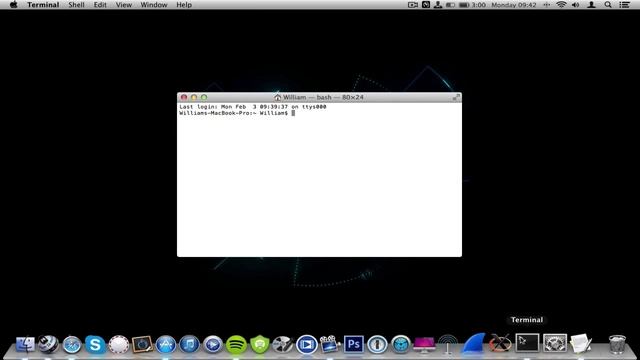
Task: Click the screen recording camera status icon
Action: click(x=413, y=5)
